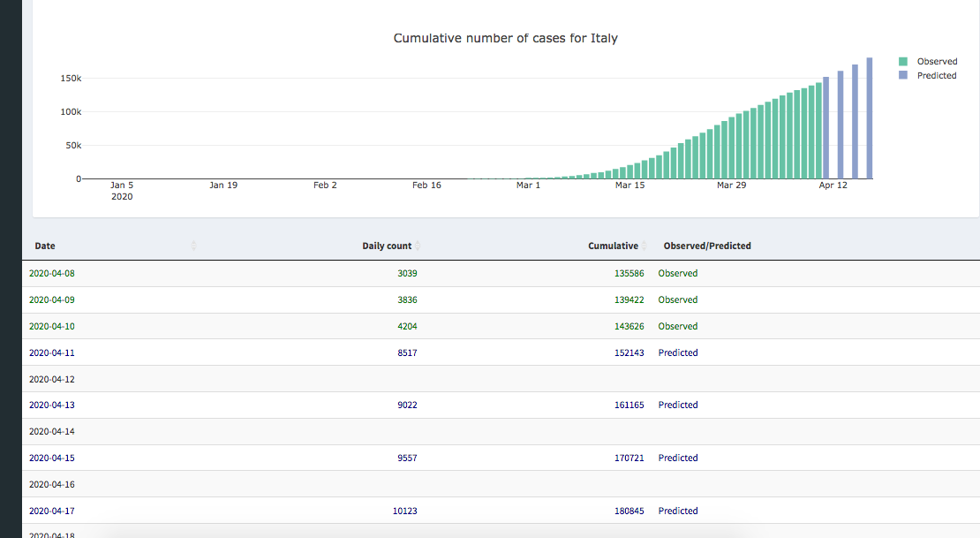
Task: Click the chart title for Italy
Action: click(505, 39)
